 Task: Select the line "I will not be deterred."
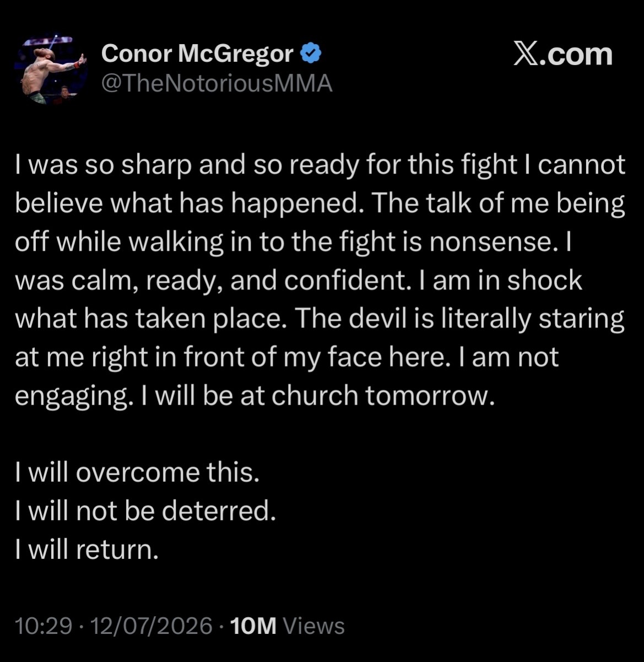[x=145, y=511]
